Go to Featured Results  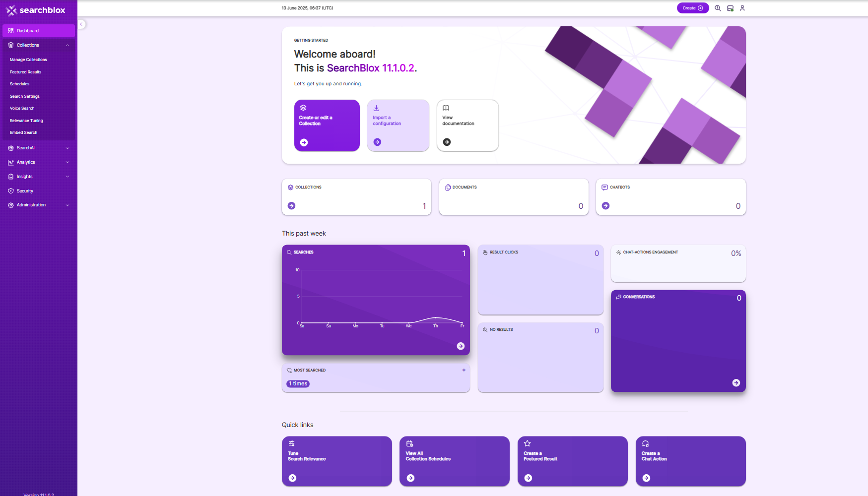25,72
